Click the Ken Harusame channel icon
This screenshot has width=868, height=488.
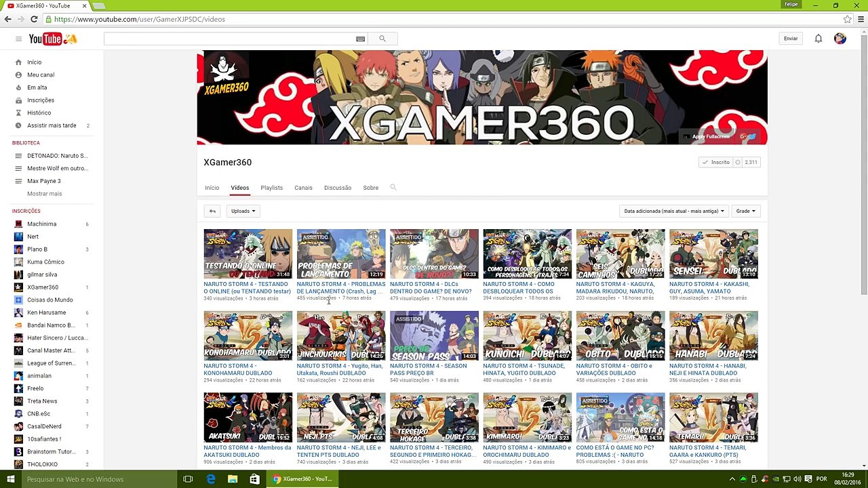[x=19, y=312]
